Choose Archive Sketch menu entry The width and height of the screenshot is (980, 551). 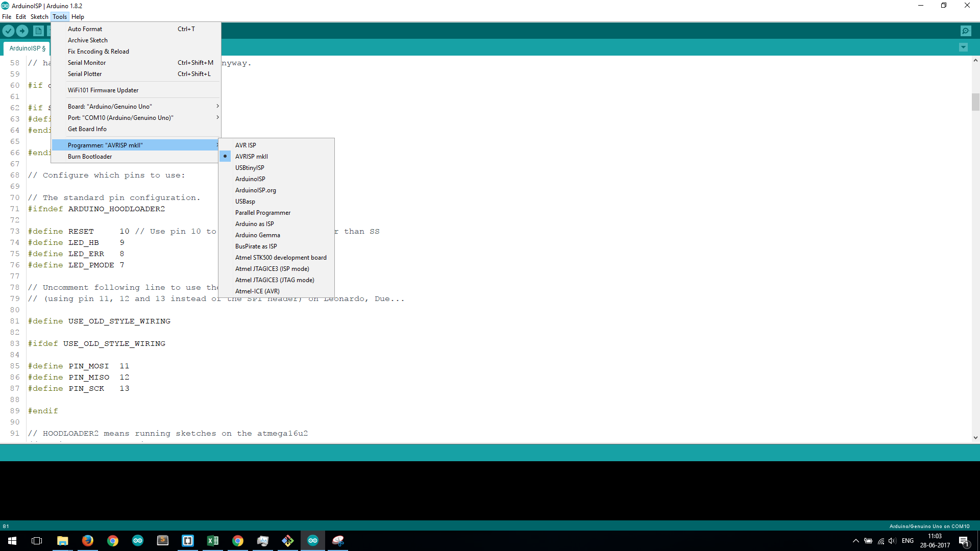coord(136,40)
